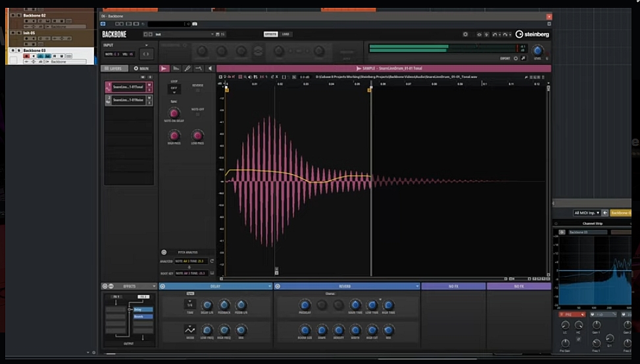Open the preset name Init dropdown
This screenshot has height=364, width=640.
[x=185, y=34]
